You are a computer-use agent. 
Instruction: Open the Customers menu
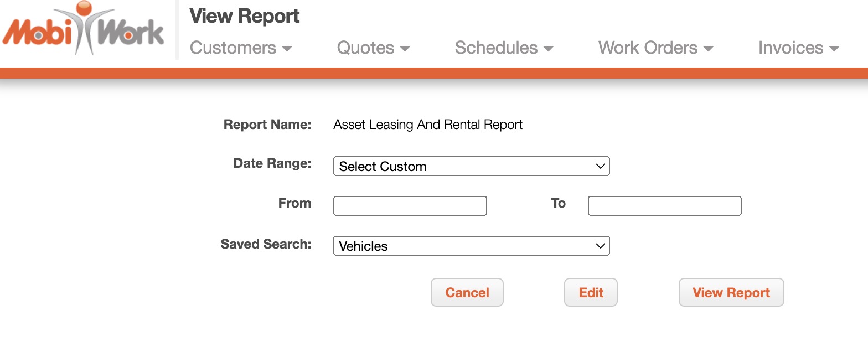(233, 48)
